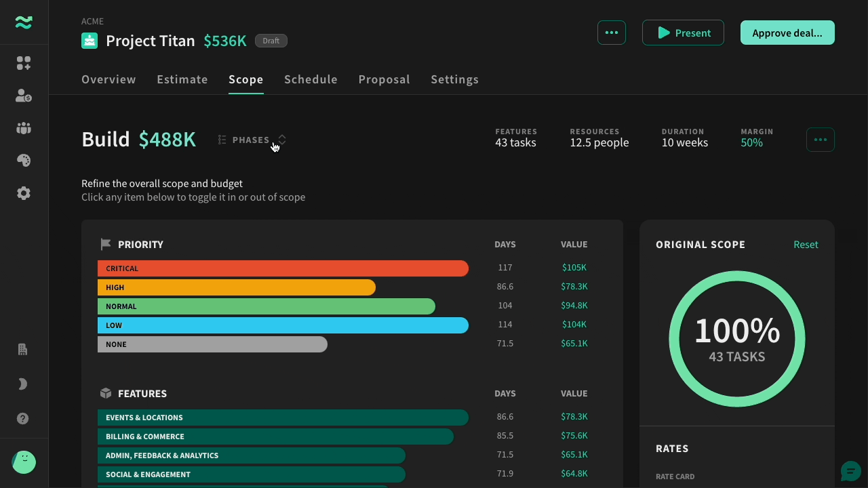Toggle dark mode moon icon

click(22, 384)
